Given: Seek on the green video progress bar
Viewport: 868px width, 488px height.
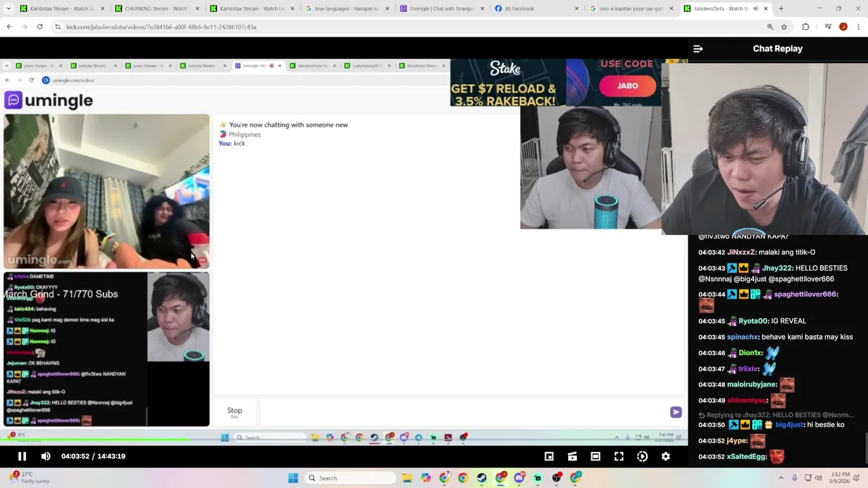Looking at the screenshot, I should 344,441.
